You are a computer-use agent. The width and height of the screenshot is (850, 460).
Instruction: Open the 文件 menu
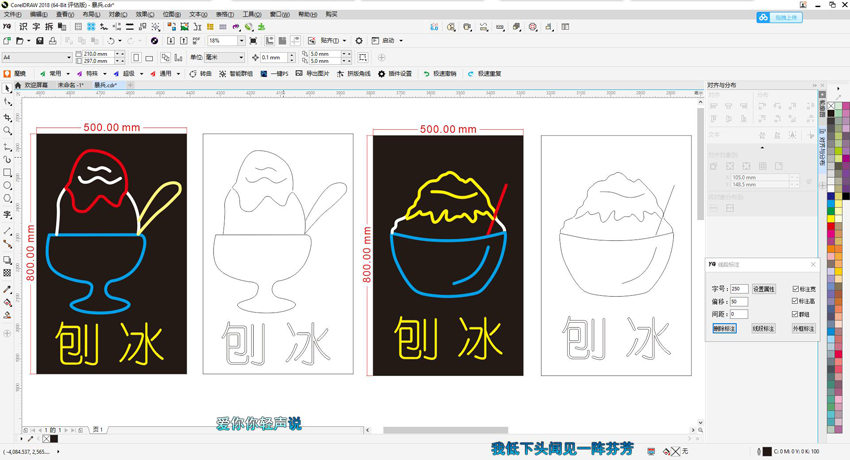coord(12,15)
